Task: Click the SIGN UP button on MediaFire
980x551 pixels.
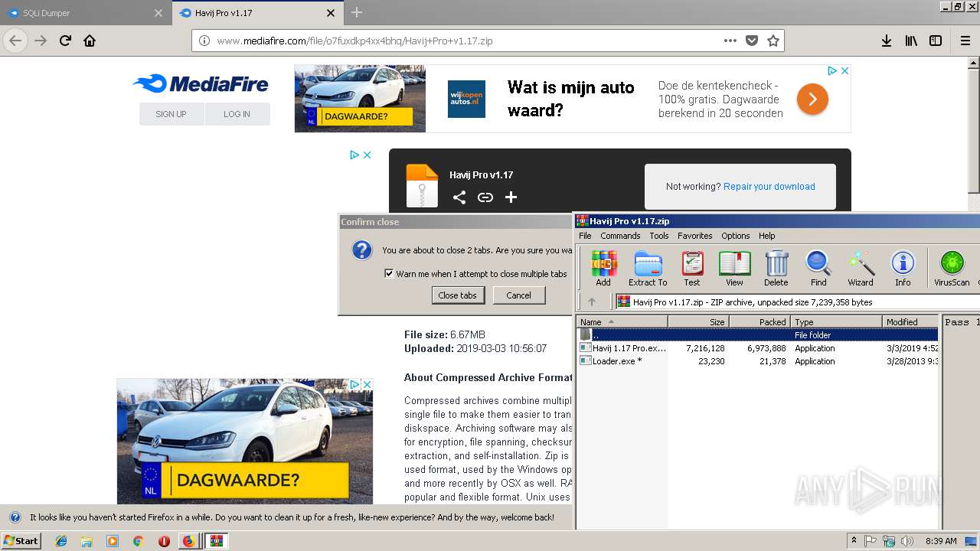Action: point(171,114)
